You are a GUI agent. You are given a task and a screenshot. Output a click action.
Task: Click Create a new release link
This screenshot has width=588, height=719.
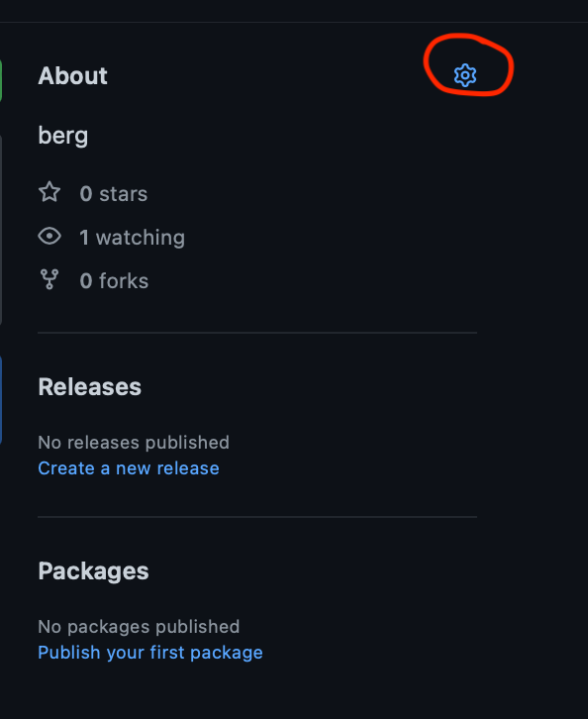(x=129, y=468)
